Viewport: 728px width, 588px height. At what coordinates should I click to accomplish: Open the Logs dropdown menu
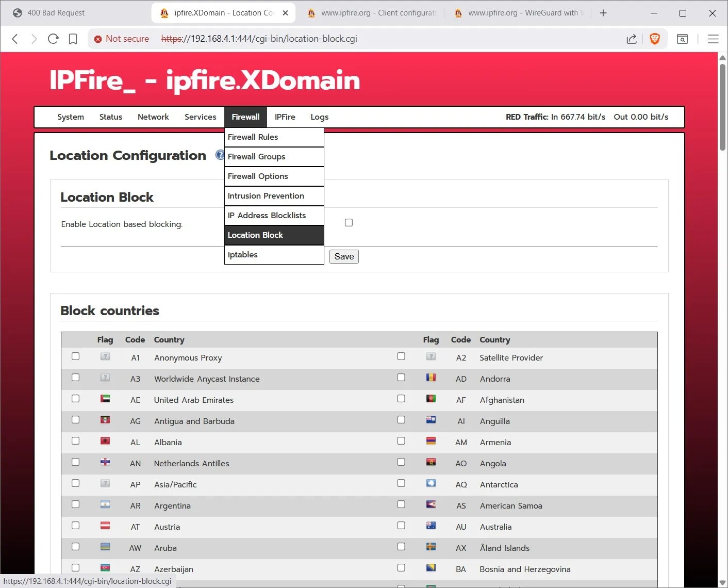tap(319, 117)
